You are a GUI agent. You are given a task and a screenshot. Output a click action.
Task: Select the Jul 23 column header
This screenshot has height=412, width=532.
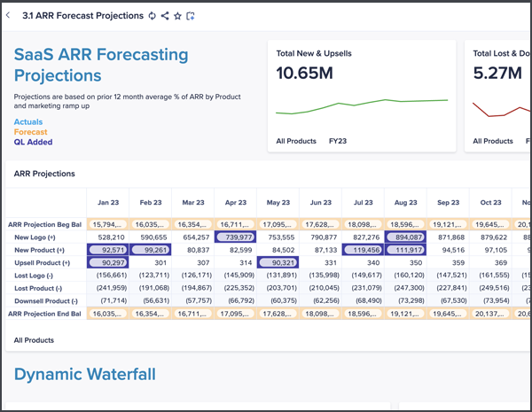click(x=363, y=202)
